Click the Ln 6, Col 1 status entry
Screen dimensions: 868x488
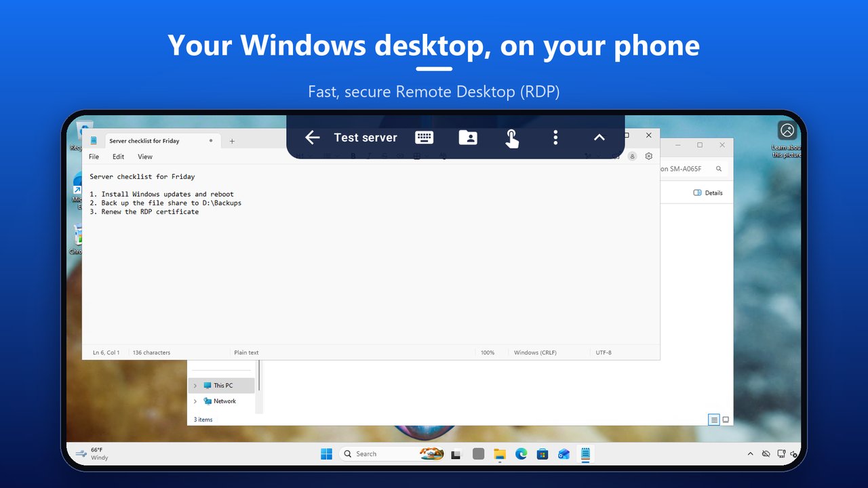point(106,352)
